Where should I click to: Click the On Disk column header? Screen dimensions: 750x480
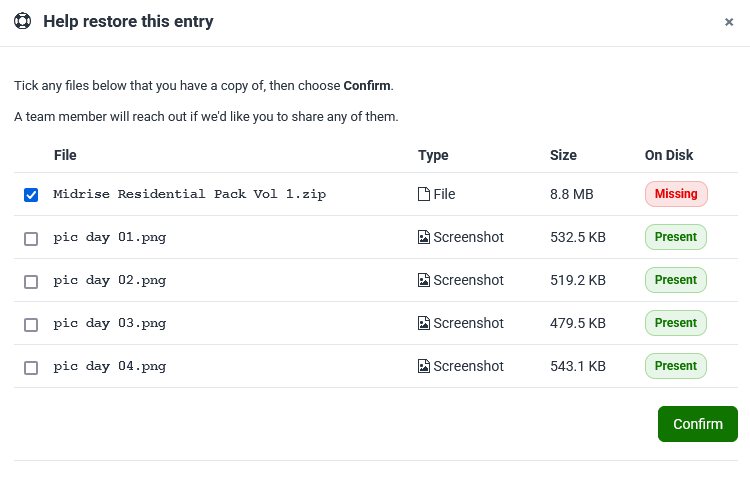pos(669,155)
